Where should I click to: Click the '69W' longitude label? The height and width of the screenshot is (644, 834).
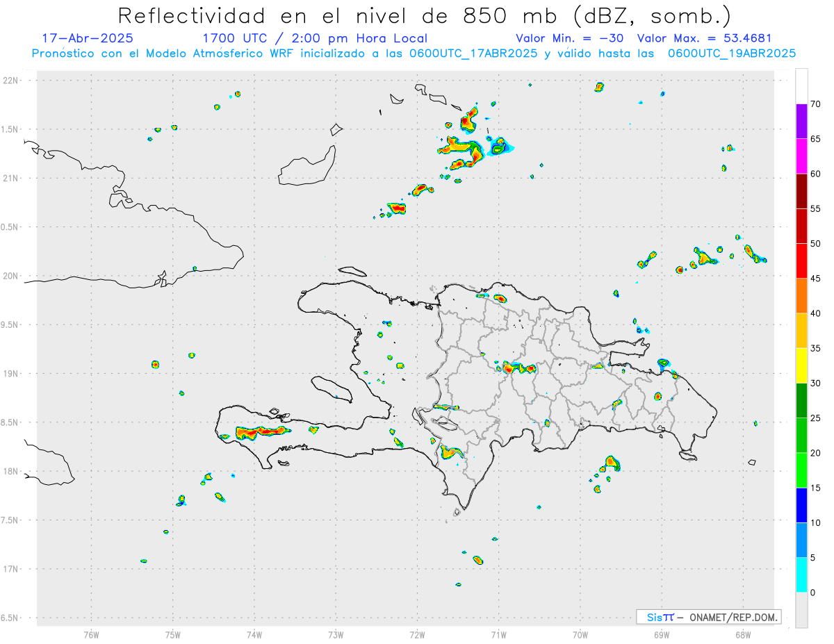point(662,634)
